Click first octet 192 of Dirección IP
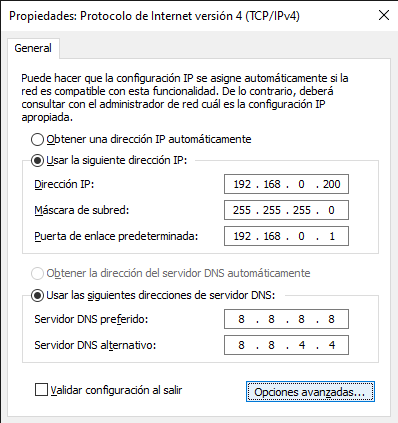 coord(242,184)
